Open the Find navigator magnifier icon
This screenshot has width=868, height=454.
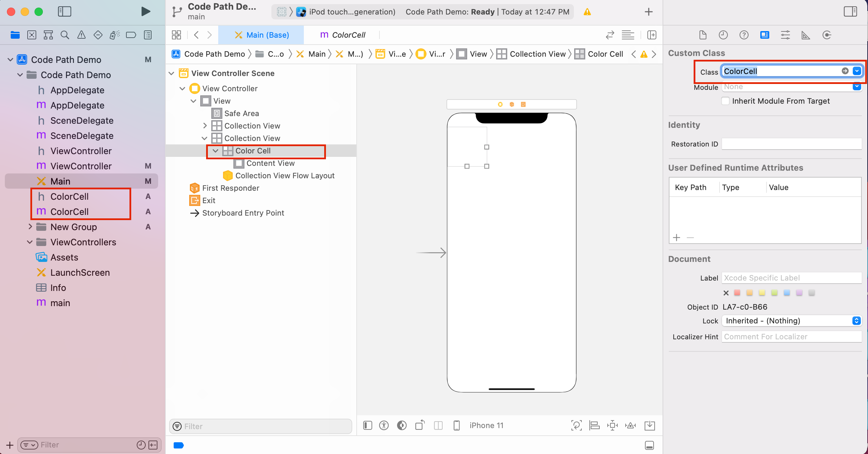coord(65,35)
